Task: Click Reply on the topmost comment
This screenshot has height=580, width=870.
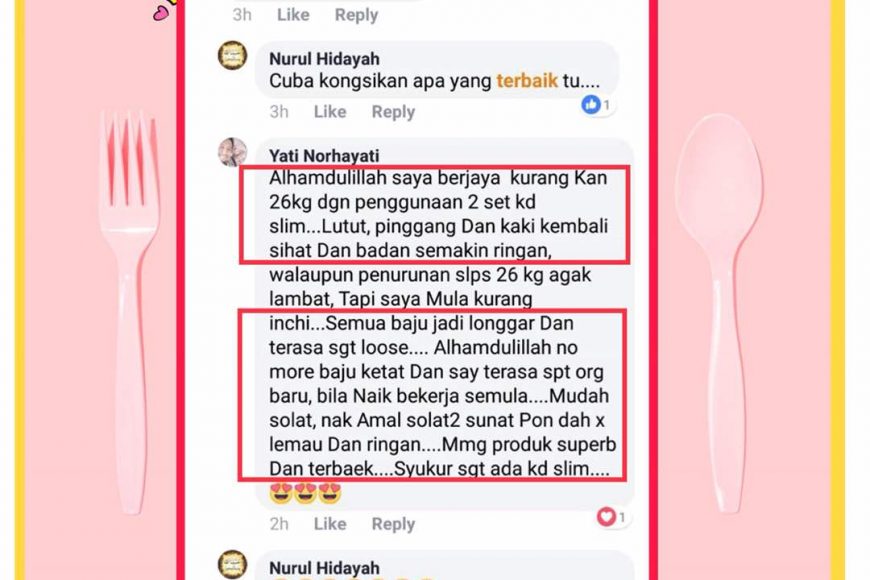Action: point(356,15)
